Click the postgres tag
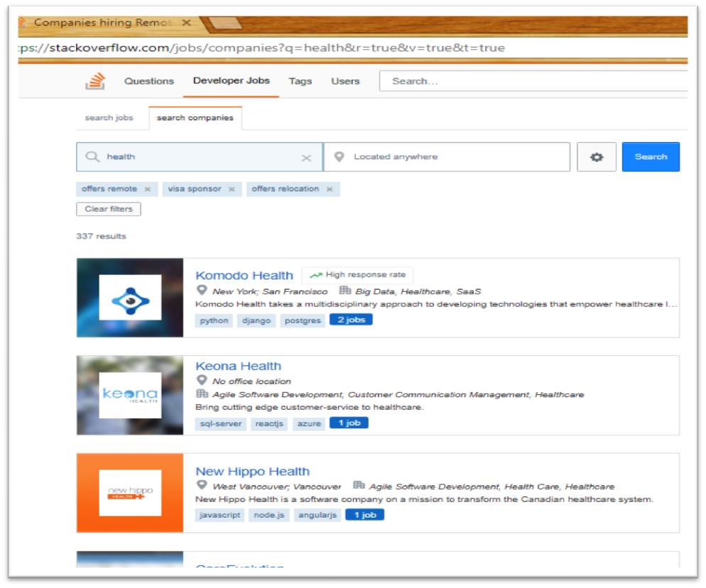The height and width of the screenshot is (588, 706). [303, 320]
